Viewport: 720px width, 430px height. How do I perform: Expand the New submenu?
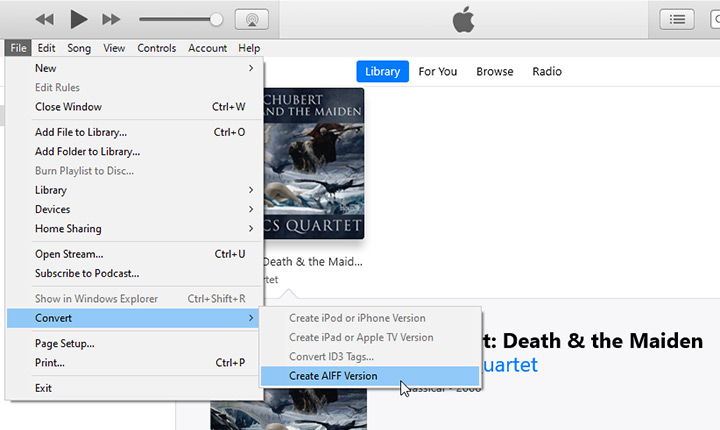pyautogui.click(x=135, y=68)
